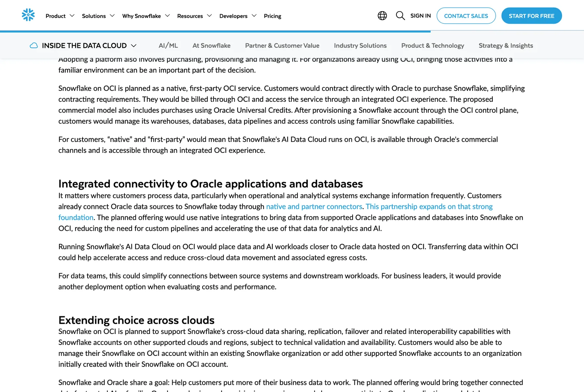This screenshot has width=584, height=392.
Task: Follow the native and partner connectors link
Action: click(x=314, y=206)
